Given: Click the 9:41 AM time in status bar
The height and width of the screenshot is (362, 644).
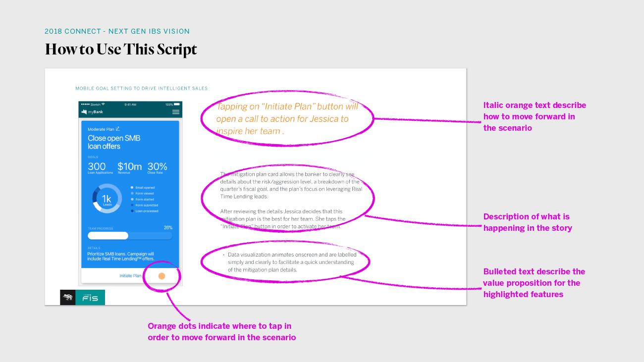Looking at the screenshot, I should [x=130, y=105].
